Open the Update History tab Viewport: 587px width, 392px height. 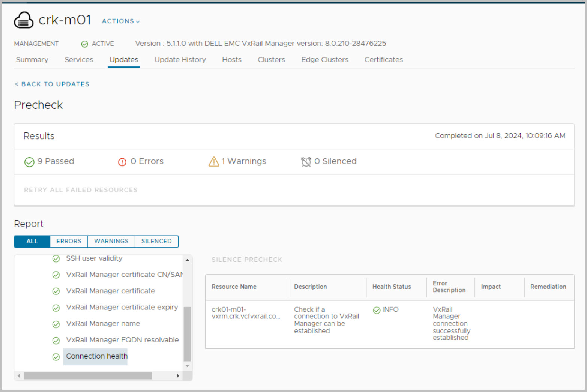(x=180, y=60)
